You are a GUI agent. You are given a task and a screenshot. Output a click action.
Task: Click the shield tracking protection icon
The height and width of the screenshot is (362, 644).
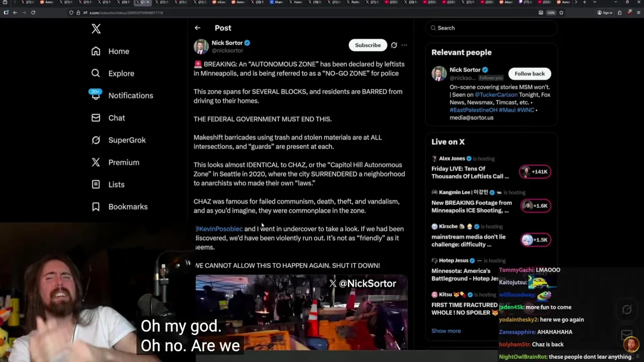coord(71,13)
